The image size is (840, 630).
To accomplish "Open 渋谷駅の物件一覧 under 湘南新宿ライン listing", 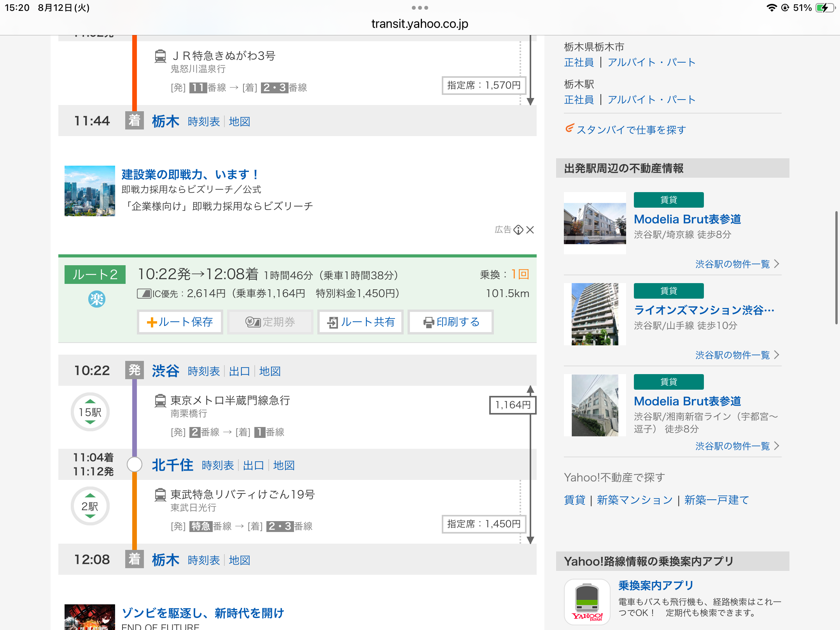I will click(x=737, y=446).
